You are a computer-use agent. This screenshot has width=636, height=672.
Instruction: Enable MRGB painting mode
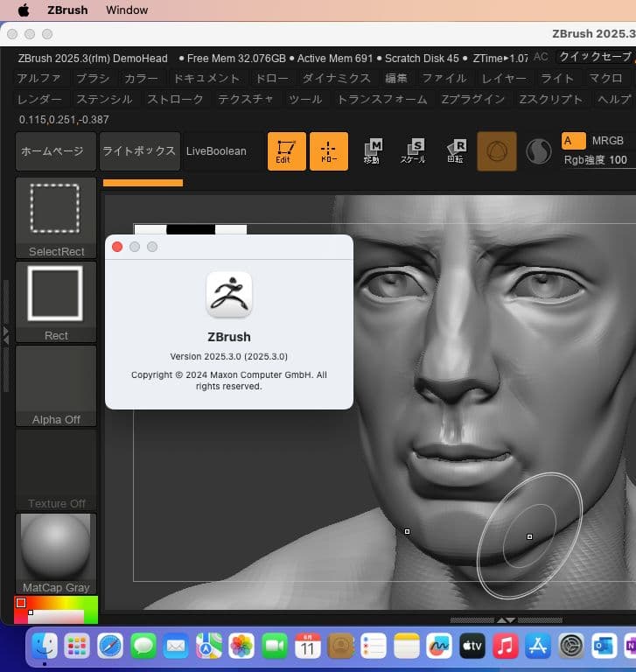pos(608,141)
